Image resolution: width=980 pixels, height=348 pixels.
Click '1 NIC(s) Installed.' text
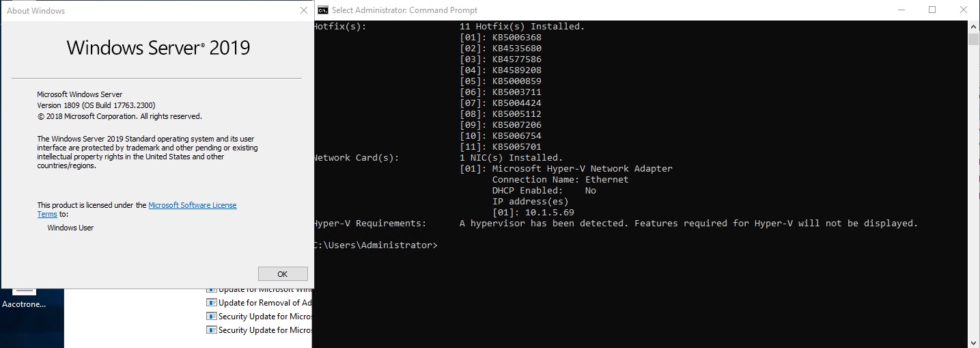[x=512, y=158]
